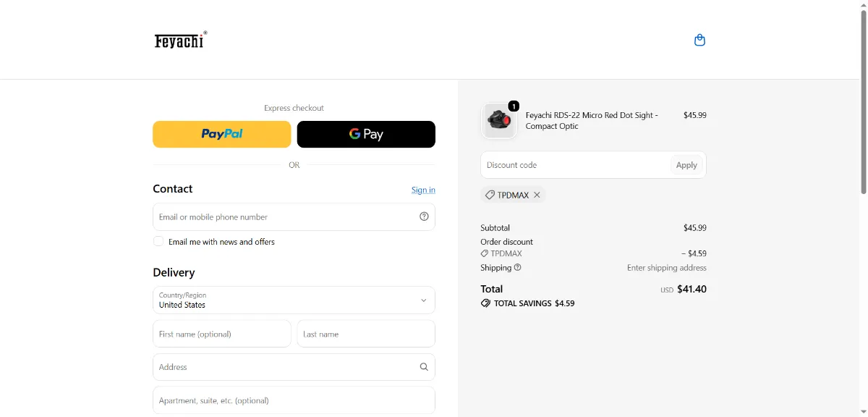Focus the Discount code input field

tap(575, 165)
